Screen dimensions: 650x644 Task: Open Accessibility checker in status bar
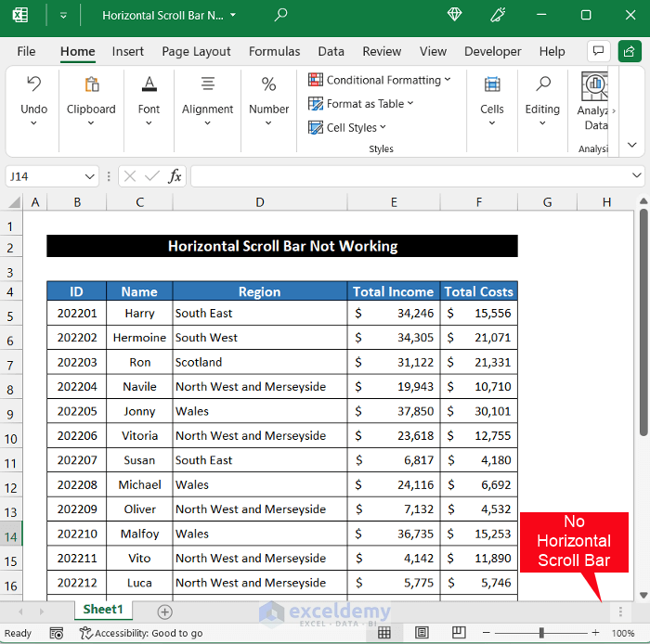click(x=141, y=633)
